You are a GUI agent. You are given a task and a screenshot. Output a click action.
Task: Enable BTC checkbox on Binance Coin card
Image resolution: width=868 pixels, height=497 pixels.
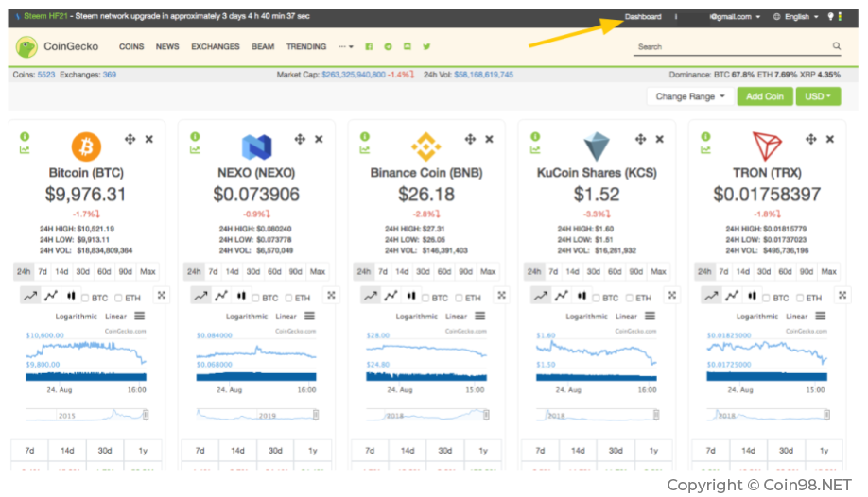pos(425,299)
